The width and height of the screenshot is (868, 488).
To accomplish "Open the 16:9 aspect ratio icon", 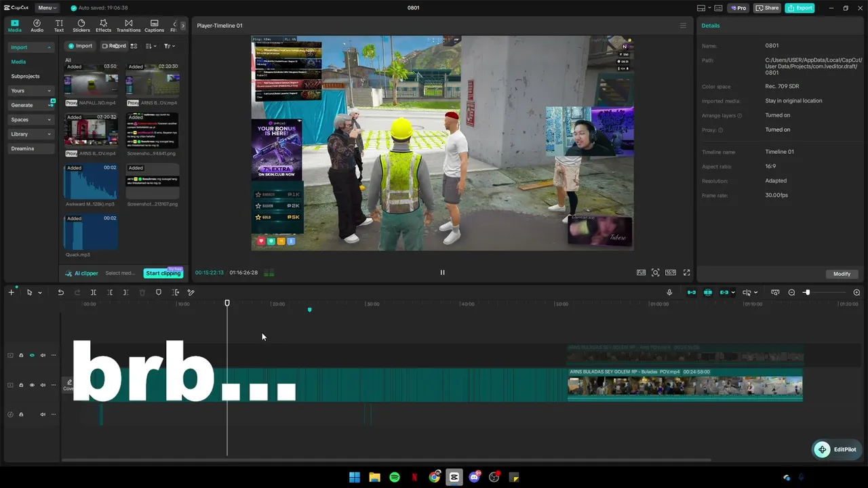I will click(671, 272).
